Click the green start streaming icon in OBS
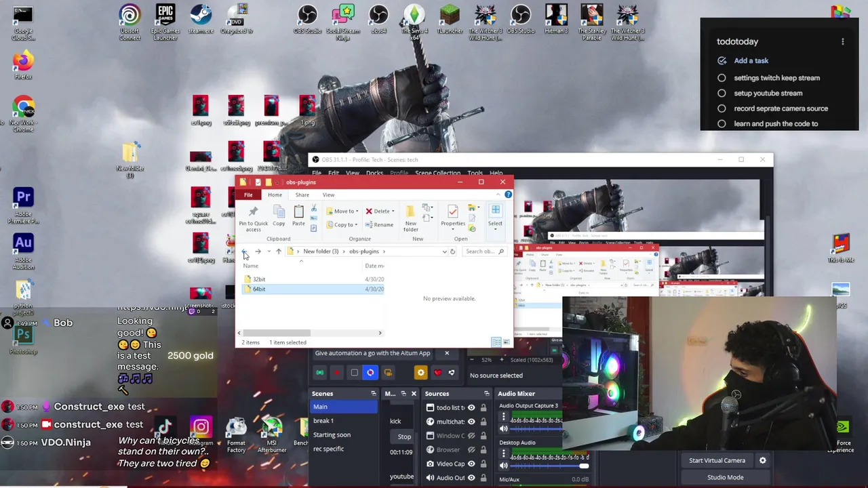This screenshot has height=488, width=868. (x=320, y=373)
